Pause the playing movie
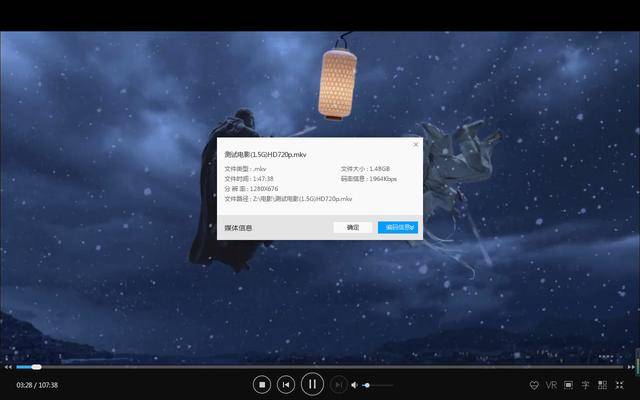Viewport: 640px width, 400px height. pos(312,384)
